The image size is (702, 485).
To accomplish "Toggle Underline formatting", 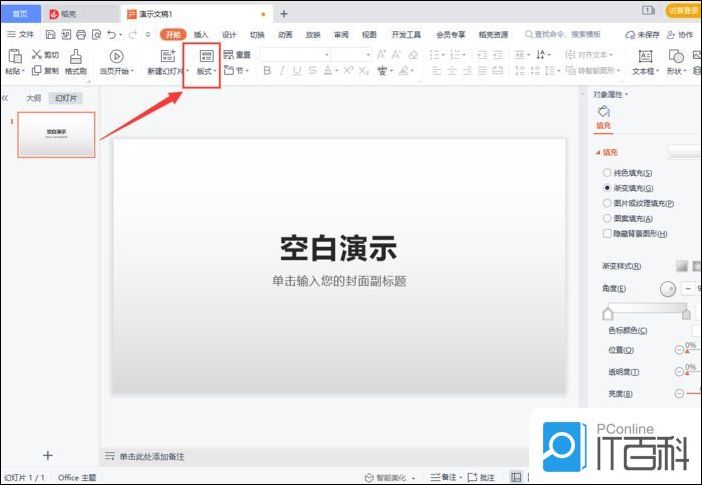I will tap(296, 70).
